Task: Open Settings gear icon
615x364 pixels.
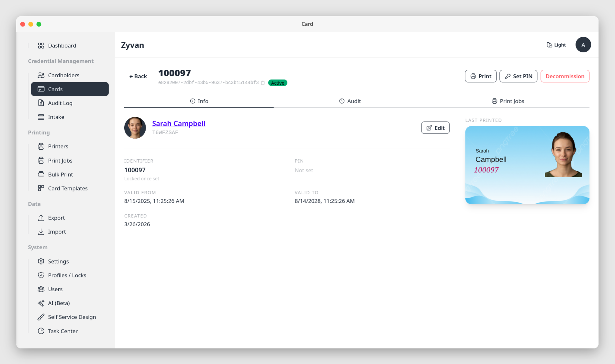Action: coord(41,261)
